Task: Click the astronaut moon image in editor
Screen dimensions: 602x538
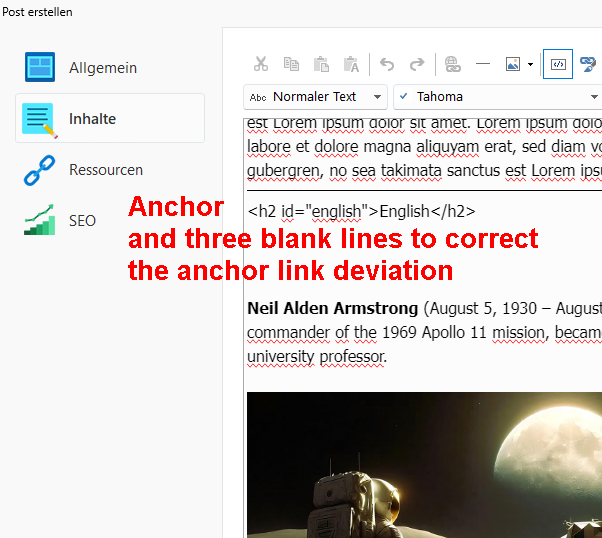Action: [424, 464]
